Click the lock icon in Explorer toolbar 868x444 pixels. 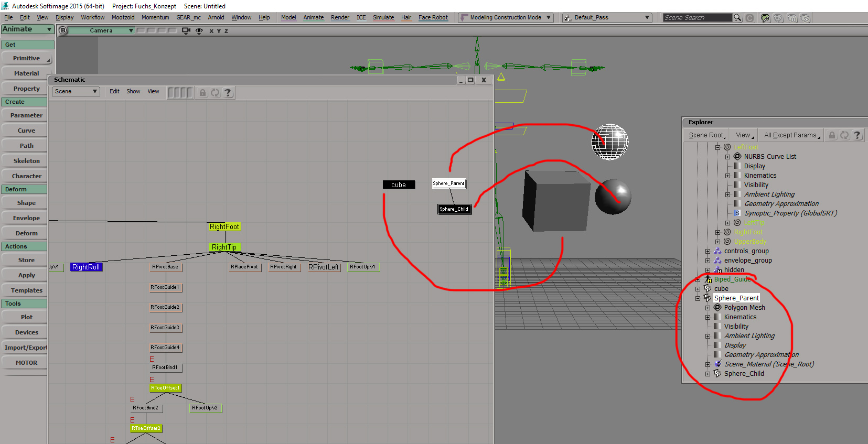(832, 135)
